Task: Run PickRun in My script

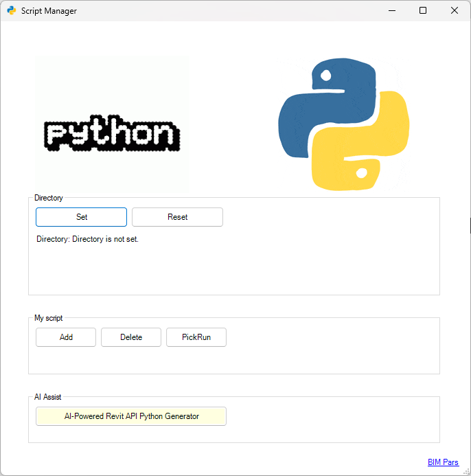Action: [196, 337]
